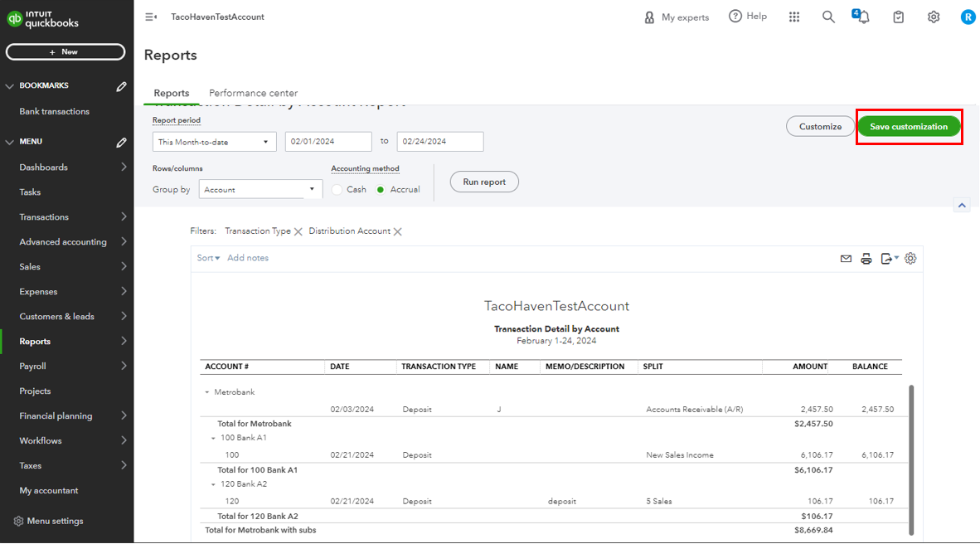Click the Accounts Receivable (A/R) split cell
Screen dimensions: 980x544
point(695,410)
